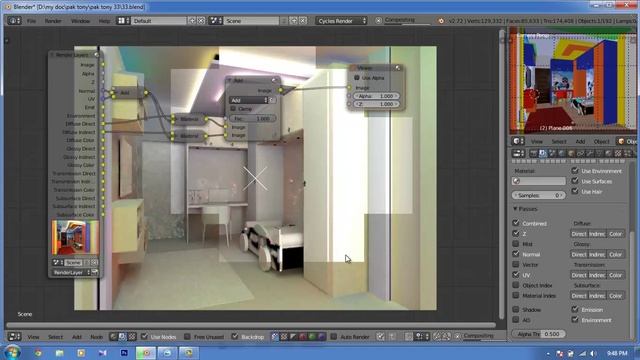Image resolution: width=640 pixels, height=360 pixels.
Task: Toggle Clamp checkbox in the Add node
Action: tap(233, 109)
